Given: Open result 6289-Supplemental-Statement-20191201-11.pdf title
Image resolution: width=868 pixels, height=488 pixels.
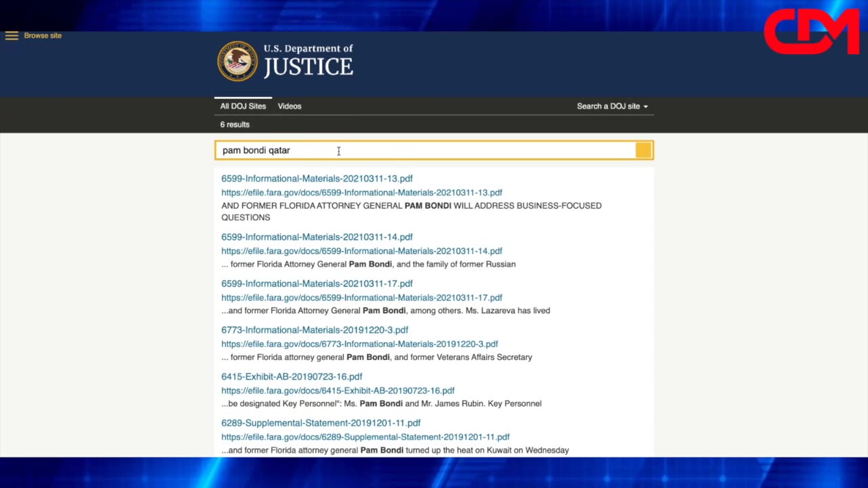Looking at the screenshot, I should 321,423.
